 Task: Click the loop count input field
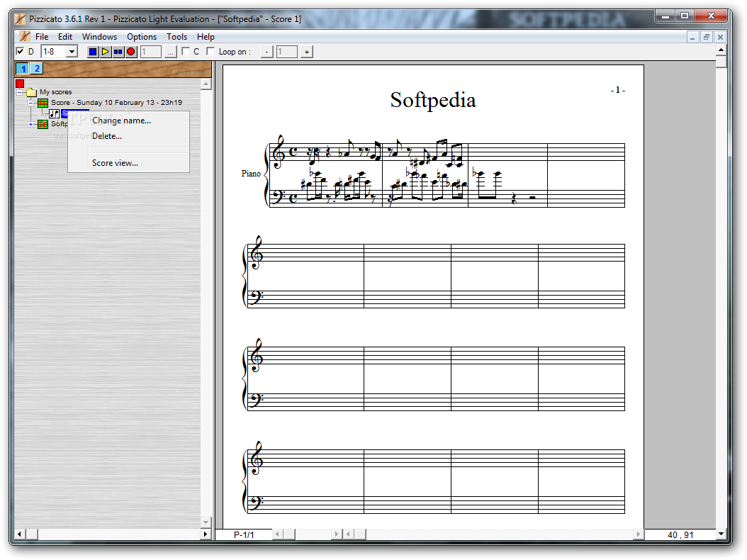287,52
